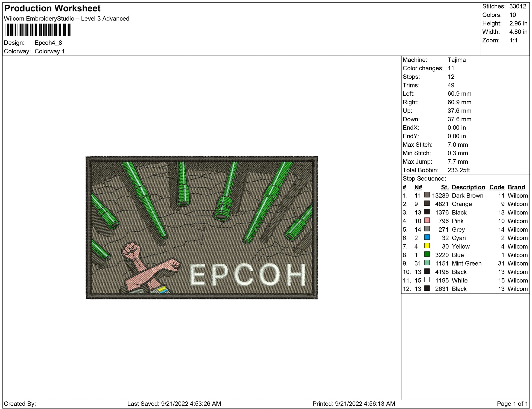Click the barcode under the title

click(x=38, y=30)
